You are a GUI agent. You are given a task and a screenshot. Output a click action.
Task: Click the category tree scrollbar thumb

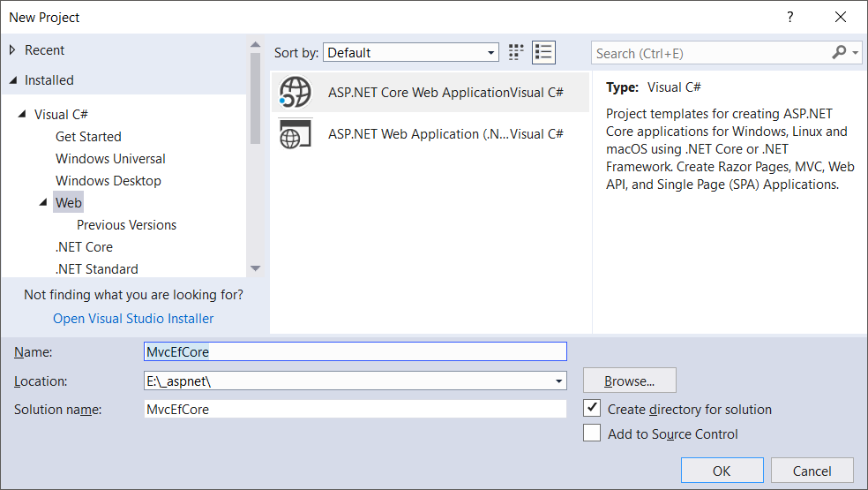pyautogui.click(x=255, y=99)
